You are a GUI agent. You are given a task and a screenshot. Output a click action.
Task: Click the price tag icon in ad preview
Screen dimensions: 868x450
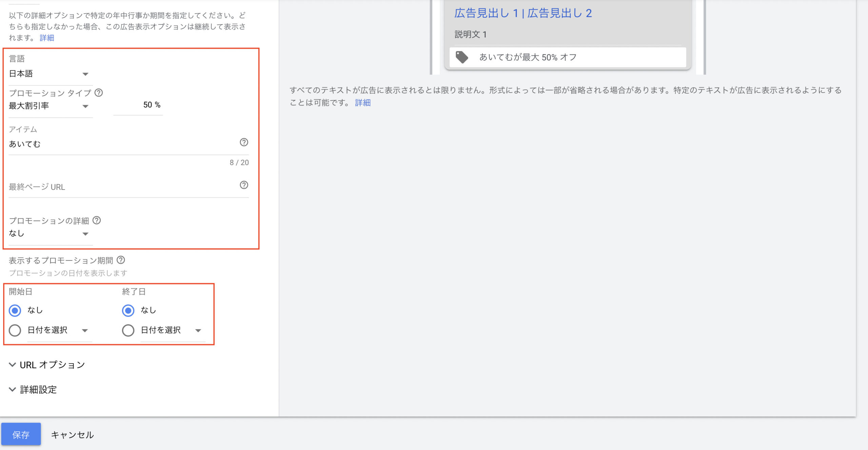(x=462, y=57)
